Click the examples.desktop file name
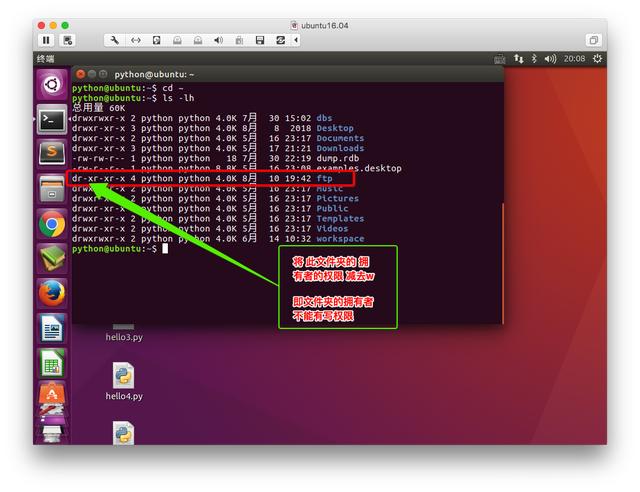The image size is (640, 492). tap(359, 168)
